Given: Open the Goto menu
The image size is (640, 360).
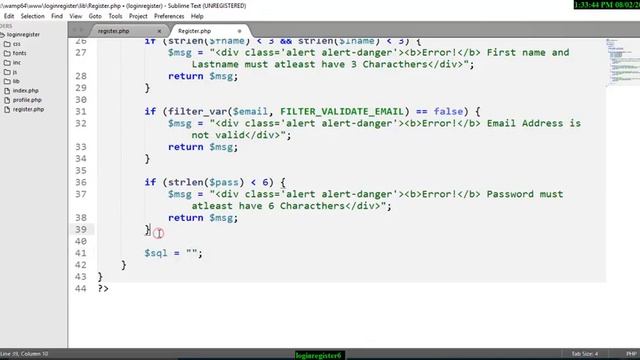Looking at the screenshot, I should (x=95, y=16).
